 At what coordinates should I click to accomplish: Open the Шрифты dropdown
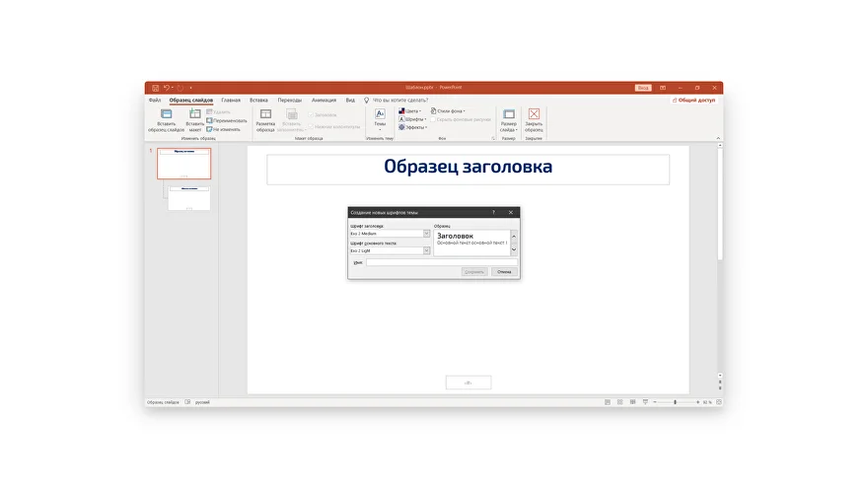coord(412,119)
